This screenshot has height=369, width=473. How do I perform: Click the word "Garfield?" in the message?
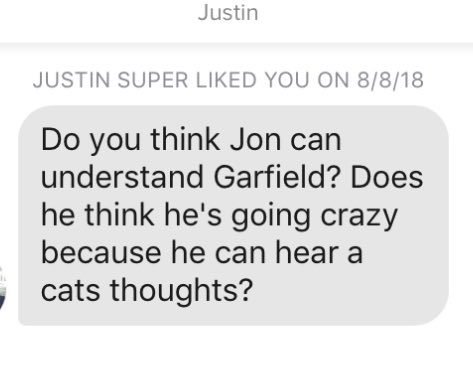click(278, 177)
